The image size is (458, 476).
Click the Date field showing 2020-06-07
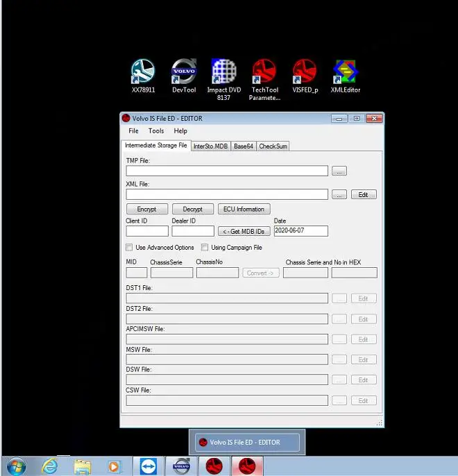pyautogui.click(x=300, y=230)
